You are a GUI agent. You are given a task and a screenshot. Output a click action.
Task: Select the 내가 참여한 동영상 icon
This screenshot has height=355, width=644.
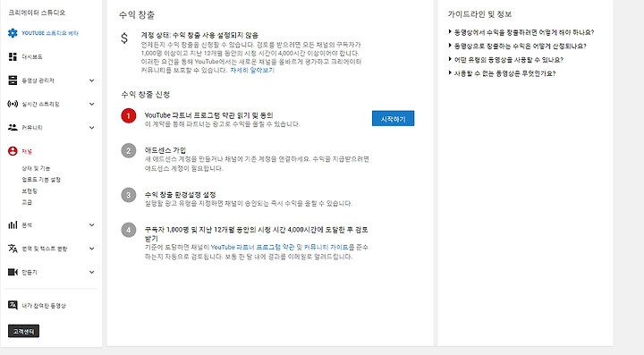[13, 305]
